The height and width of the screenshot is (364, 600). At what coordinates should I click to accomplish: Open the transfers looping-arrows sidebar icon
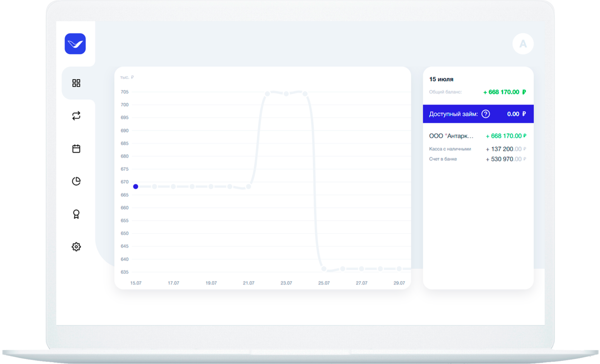76,116
